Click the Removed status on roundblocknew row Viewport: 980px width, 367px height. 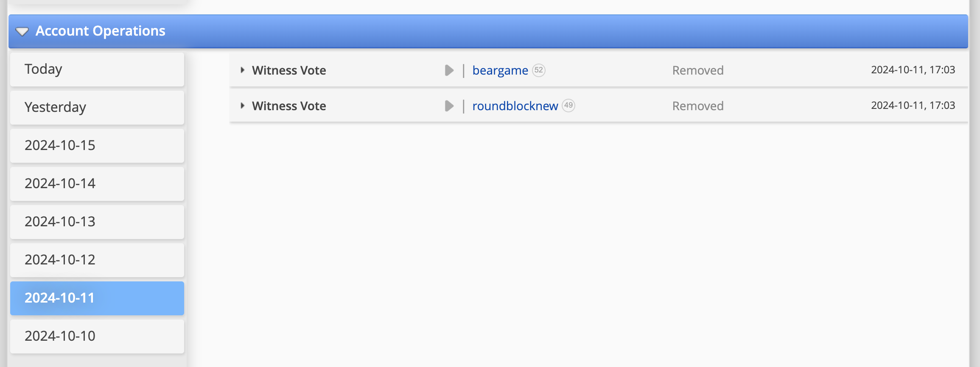click(x=697, y=106)
